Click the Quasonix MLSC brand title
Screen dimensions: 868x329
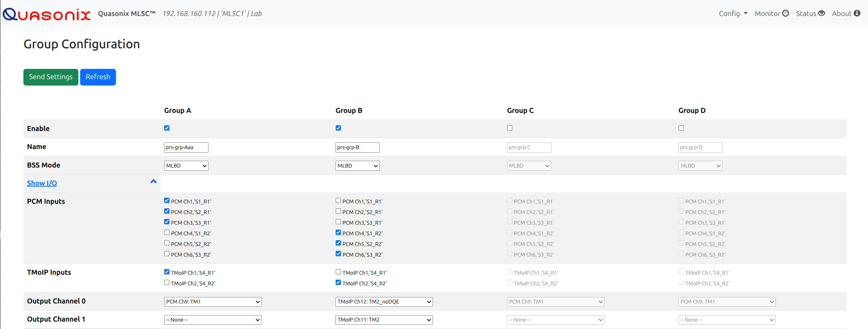point(127,13)
